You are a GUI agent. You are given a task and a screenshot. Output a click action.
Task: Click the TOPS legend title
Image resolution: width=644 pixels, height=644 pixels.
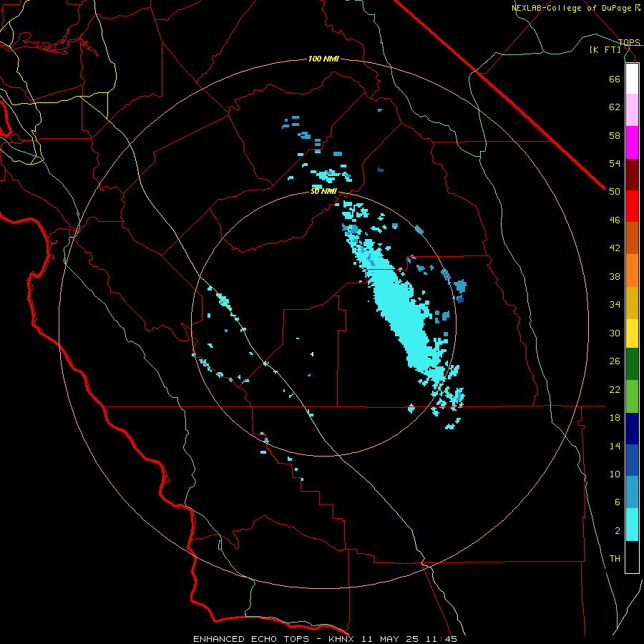pyautogui.click(x=629, y=42)
